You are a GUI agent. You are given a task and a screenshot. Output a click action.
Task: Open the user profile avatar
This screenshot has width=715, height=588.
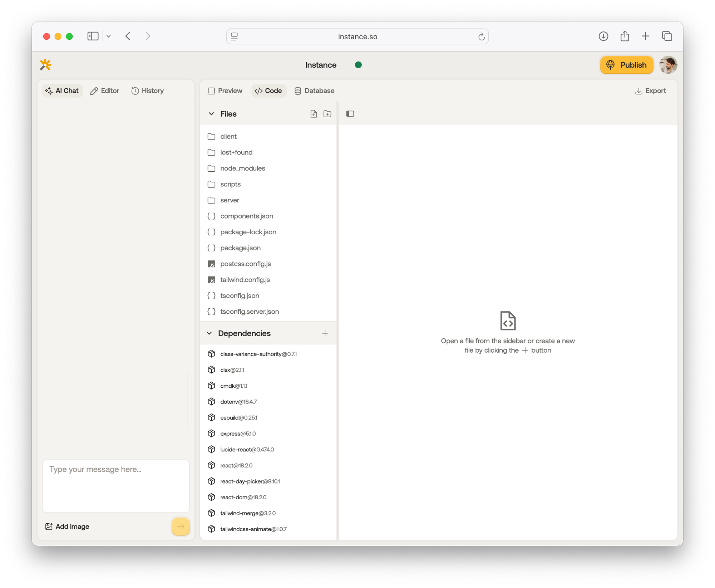point(668,65)
